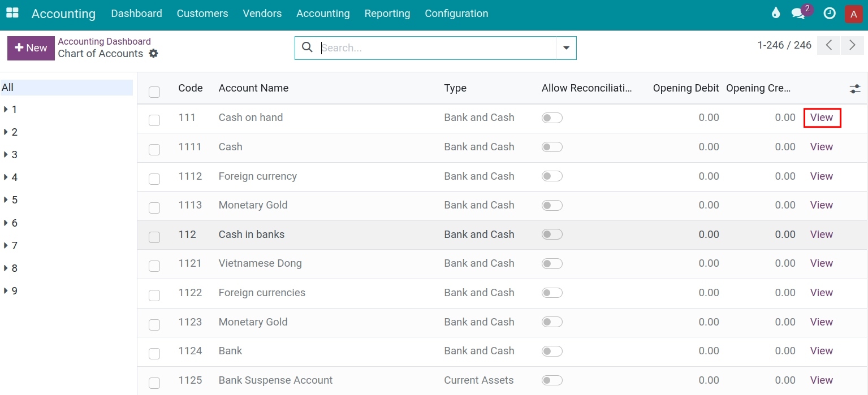Open the Customers menu
The image size is (868, 395).
click(x=202, y=13)
